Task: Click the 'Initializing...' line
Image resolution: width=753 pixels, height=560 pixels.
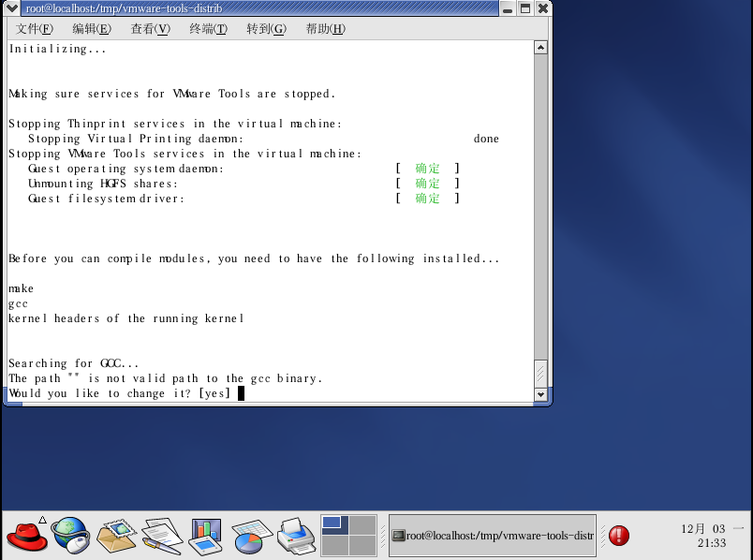Action: 57,49
